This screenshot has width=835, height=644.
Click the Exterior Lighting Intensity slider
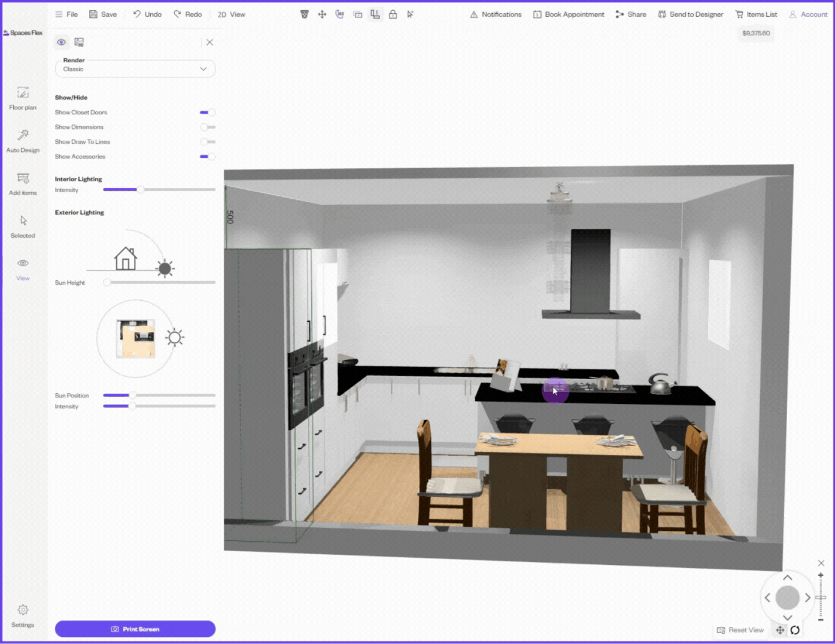tap(159, 406)
